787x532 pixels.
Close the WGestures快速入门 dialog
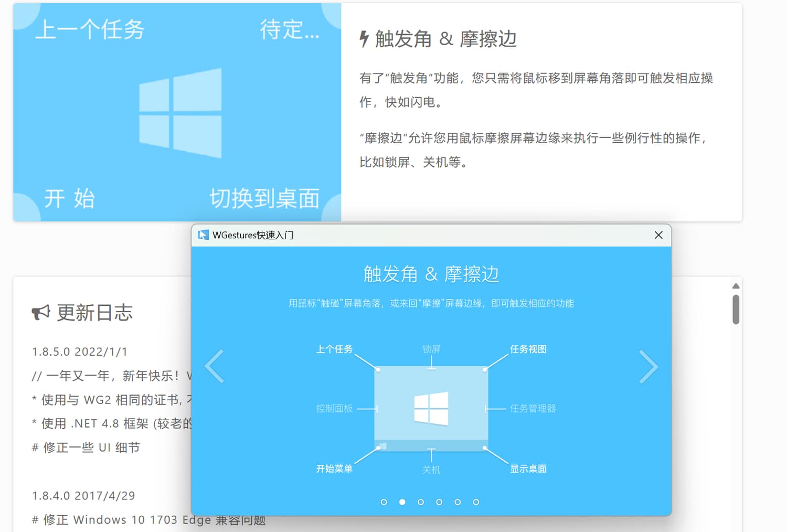click(658, 235)
